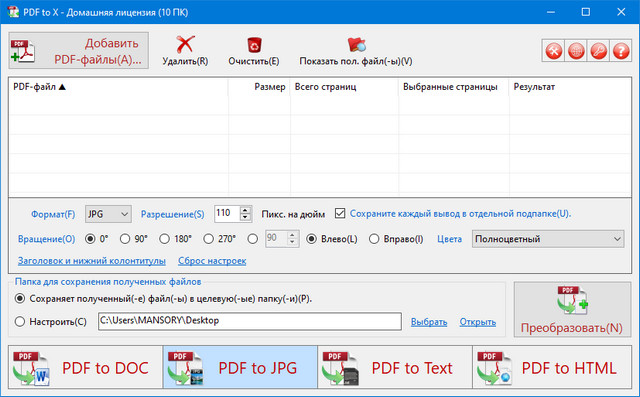Click the red key license icon
Viewport: 640px width, 397px height.
[598, 51]
